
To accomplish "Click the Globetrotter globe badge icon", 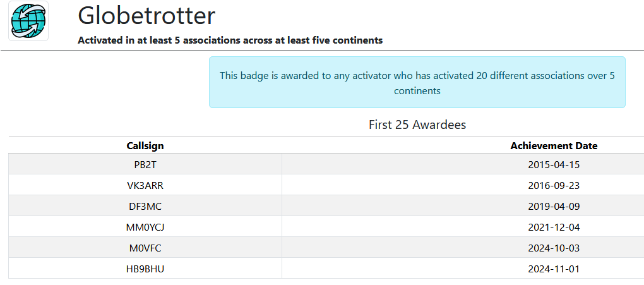I will 28,21.
